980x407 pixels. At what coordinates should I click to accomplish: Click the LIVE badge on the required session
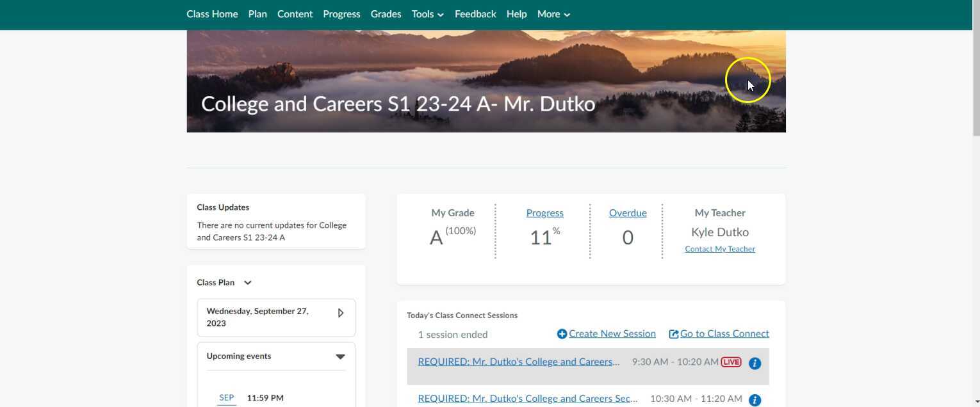(x=730, y=361)
